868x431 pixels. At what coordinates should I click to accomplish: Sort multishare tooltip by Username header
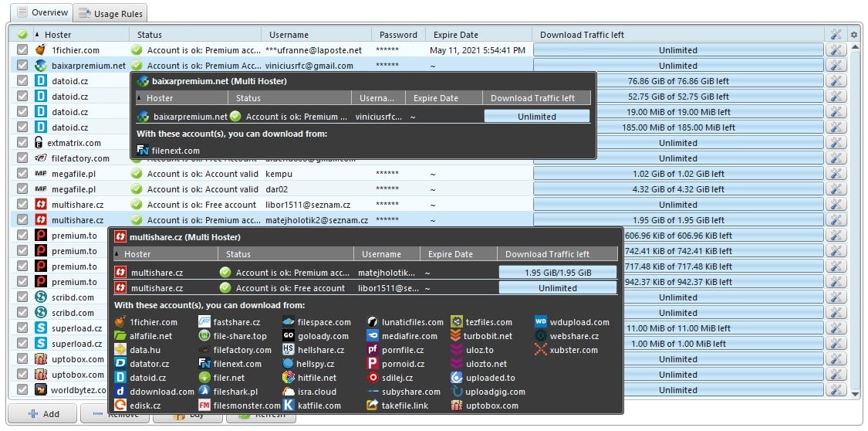pos(387,254)
